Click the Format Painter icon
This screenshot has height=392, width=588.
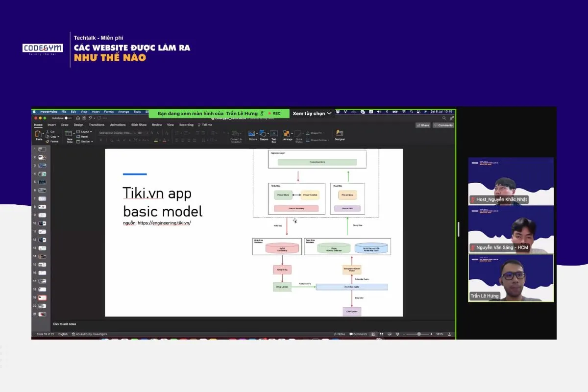48,141
